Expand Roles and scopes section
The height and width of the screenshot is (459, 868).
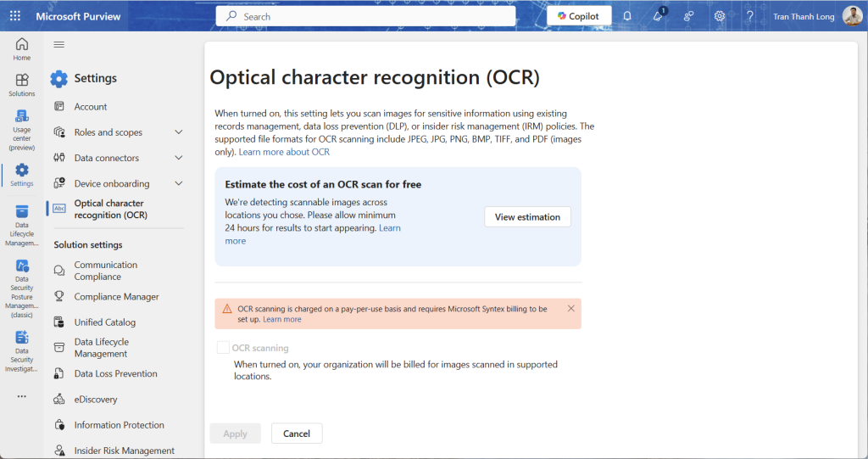[179, 132]
